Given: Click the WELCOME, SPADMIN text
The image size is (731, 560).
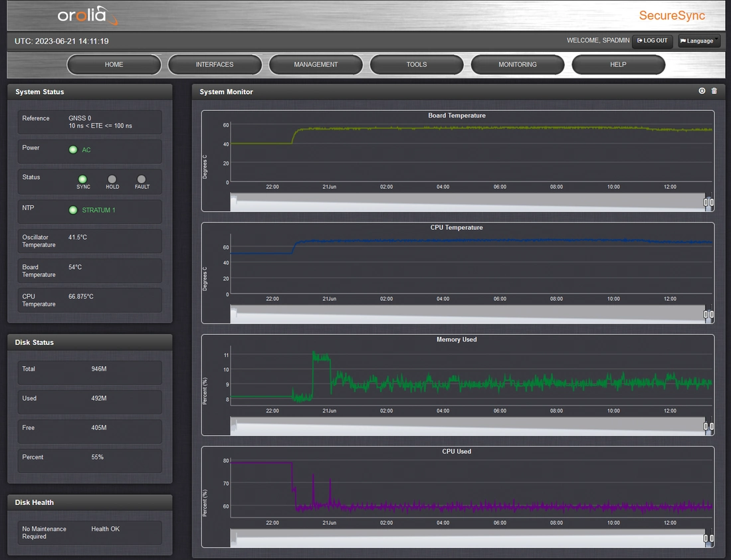Looking at the screenshot, I should tap(598, 41).
